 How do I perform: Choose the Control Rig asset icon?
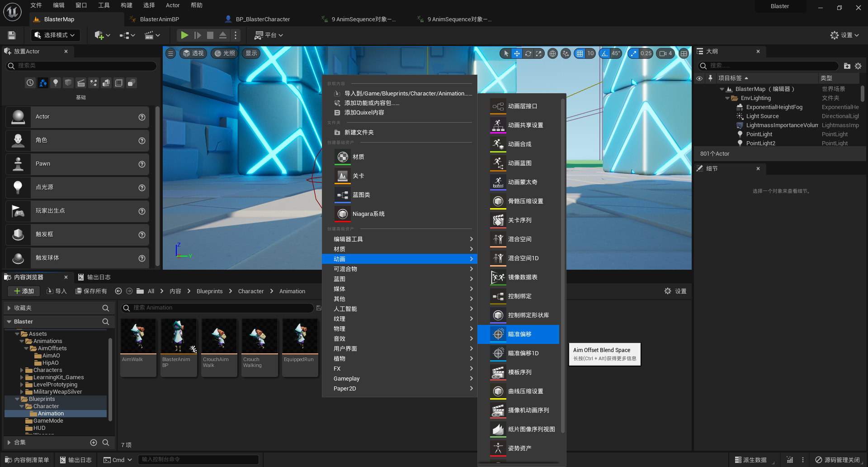point(498,296)
